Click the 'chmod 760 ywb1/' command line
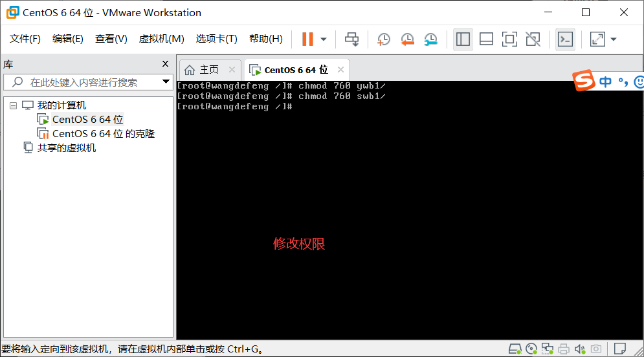 (x=282, y=86)
